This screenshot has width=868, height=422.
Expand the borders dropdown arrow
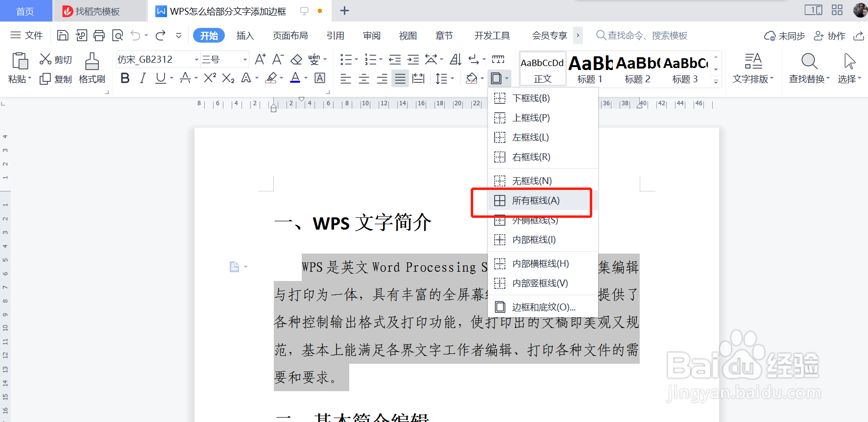[506, 78]
